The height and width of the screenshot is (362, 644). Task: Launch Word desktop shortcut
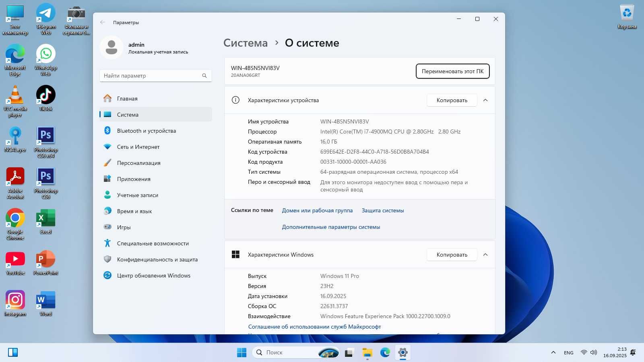click(x=46, y=303)
